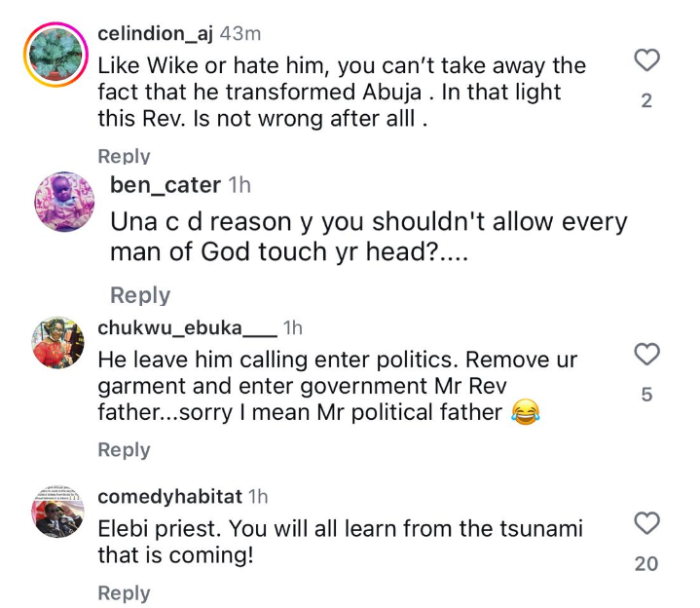
Task: Open celindion_aj's profile picture with story ring
Action: coord(55,55)
